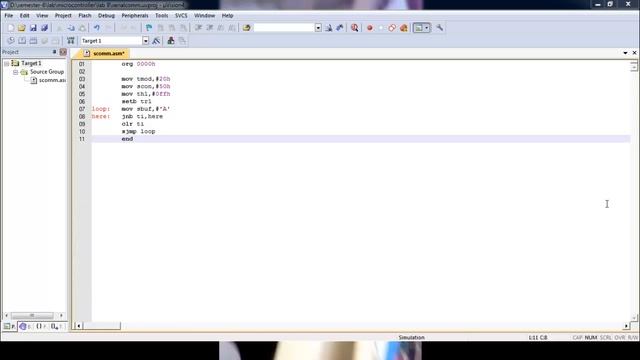Open Configuration with wrench icon
This screenshot has height=360, width=640.
(x=440, y=28)
